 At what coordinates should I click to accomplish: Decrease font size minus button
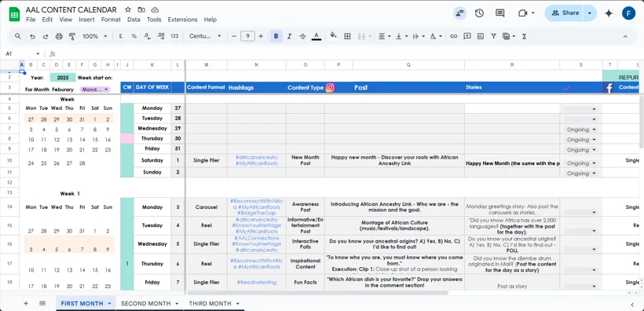234,36
